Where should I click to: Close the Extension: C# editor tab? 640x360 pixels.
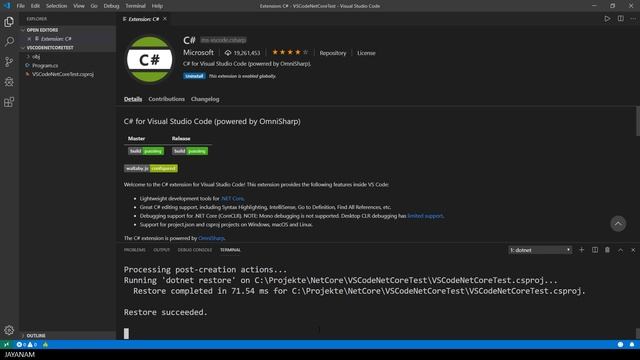coord(165,19)
